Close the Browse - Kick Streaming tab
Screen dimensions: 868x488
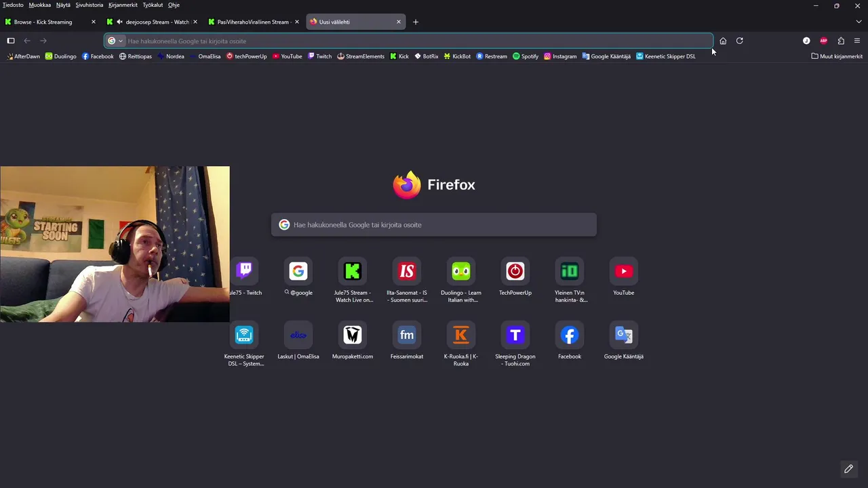click(x=94, y=22)
